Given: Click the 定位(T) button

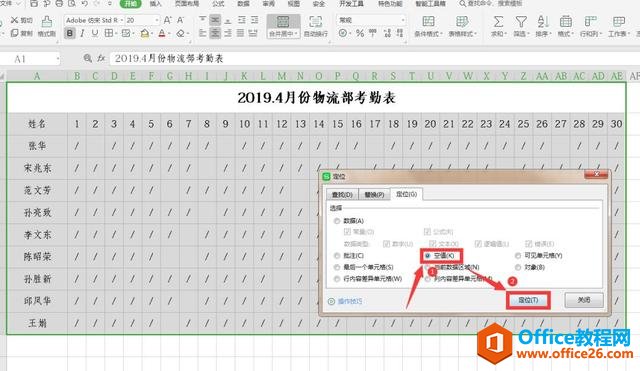Looking at the screenshot, I should coord(528,300).
